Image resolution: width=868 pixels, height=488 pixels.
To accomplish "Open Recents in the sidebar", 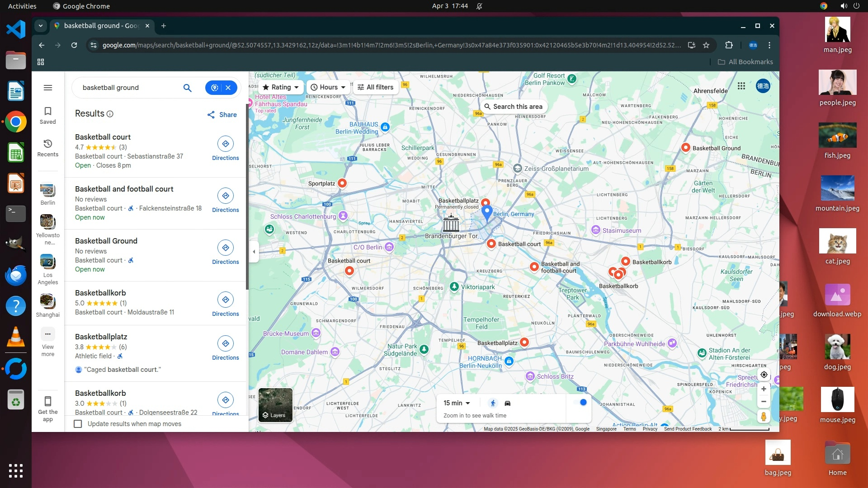I will click(x=48, y=148).
